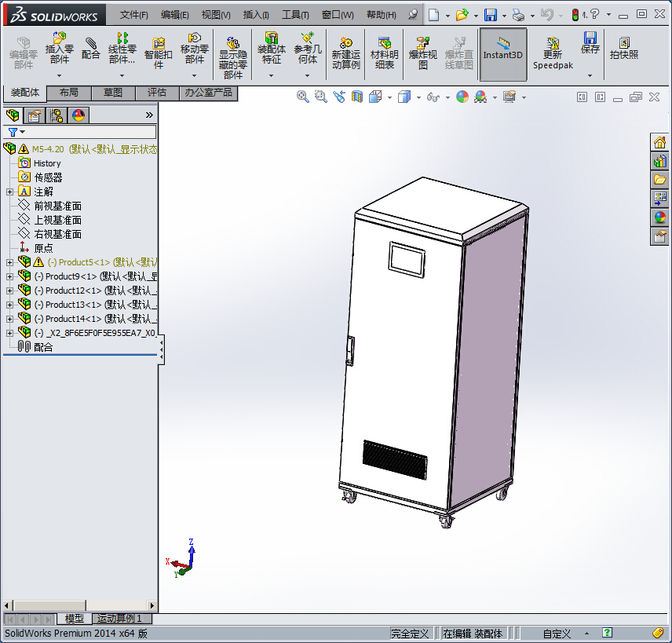Click the Zoom to Fit magnifier icon
This screenshot has height=643, width=672.
click(x=303, y=97)
